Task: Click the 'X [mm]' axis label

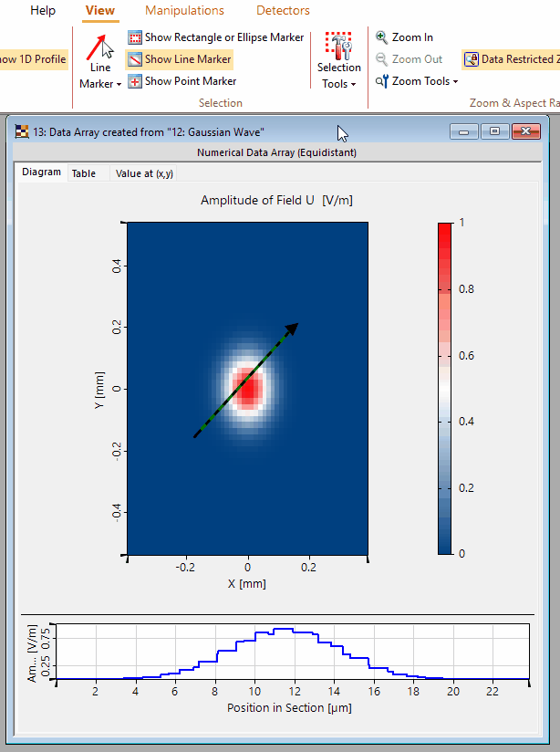Action: (x=247, y=584)
